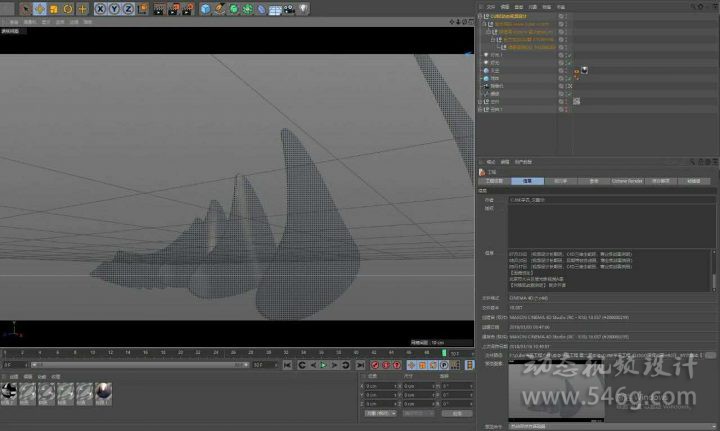
Task: Click the Render View clapperboard icon
Action: click(159, 9)
